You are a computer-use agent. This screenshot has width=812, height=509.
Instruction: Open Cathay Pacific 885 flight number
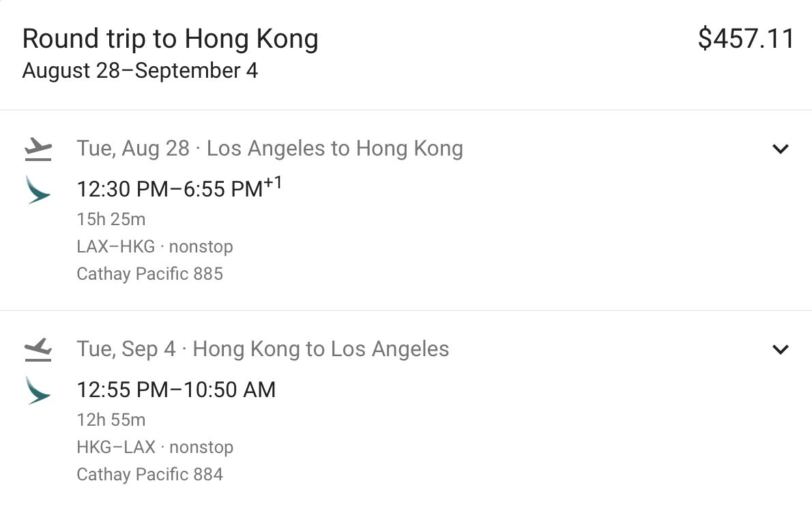pyautogui.click(x=149, y=274)
